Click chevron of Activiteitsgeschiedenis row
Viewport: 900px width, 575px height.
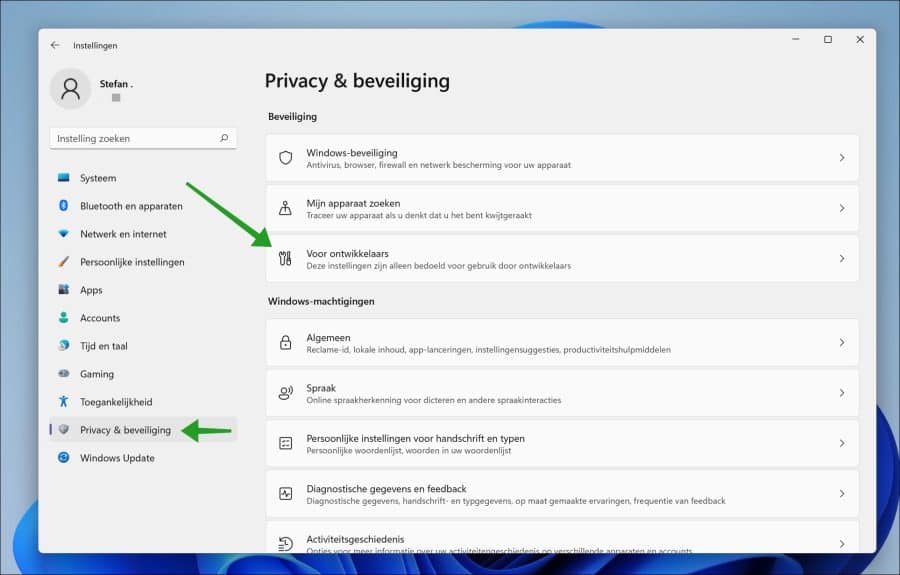tap(841, 544)
